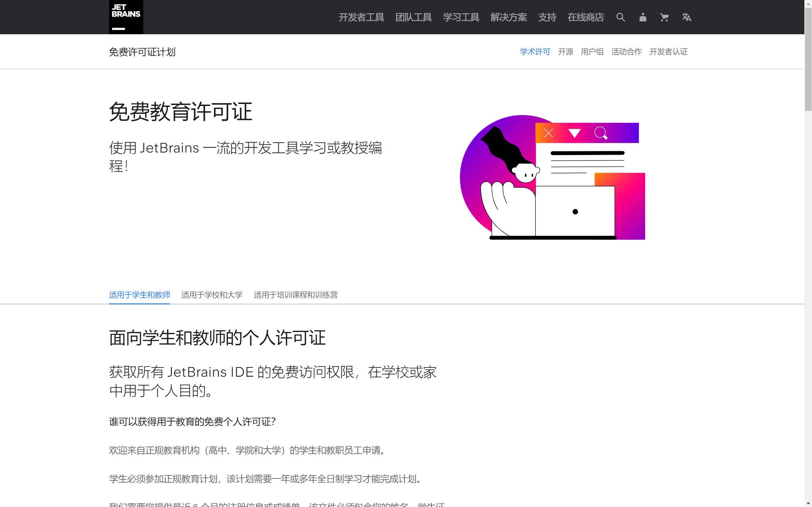The width and height of the screenshot is (812, 507).
Task: Open the language selector icon
Action: point(686,17)
